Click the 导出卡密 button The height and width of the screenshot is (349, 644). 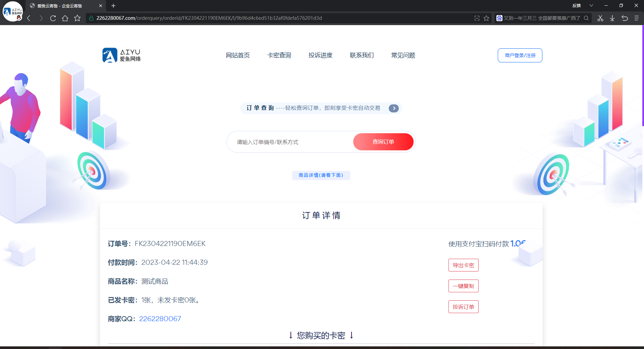pyautogui.click(x=464, y=265)
